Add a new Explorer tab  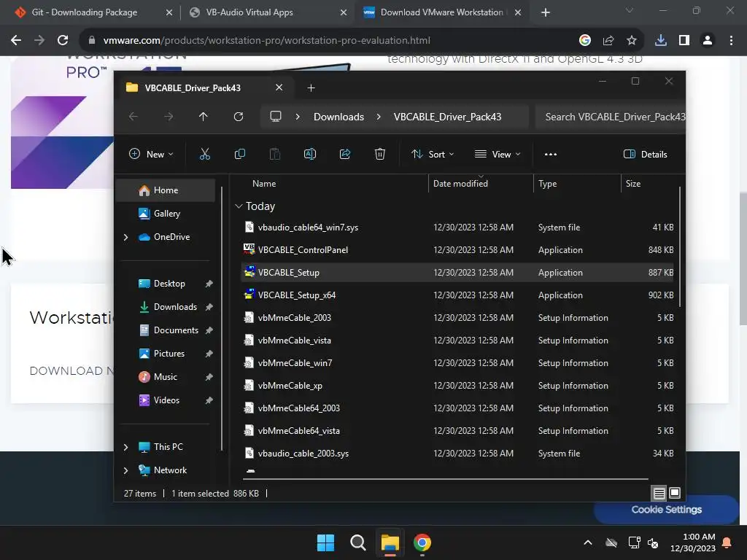pyautogui.click(x=311, y=88)
